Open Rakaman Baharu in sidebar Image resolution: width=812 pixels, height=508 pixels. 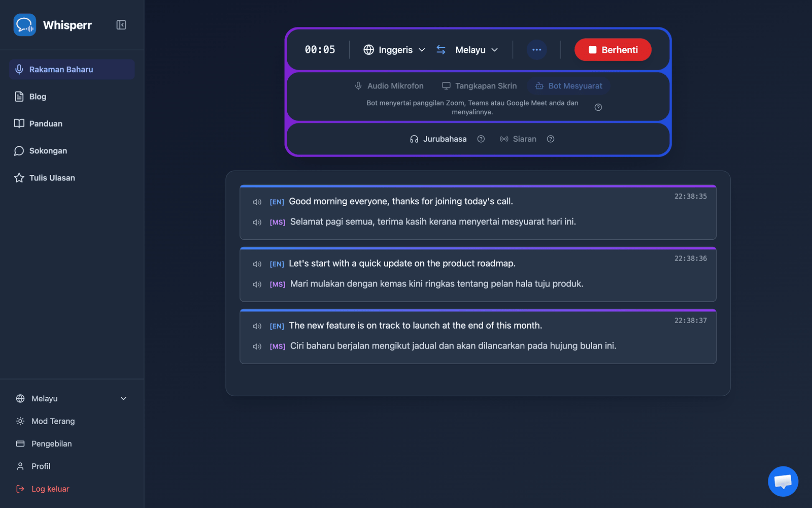click(72, 70)
